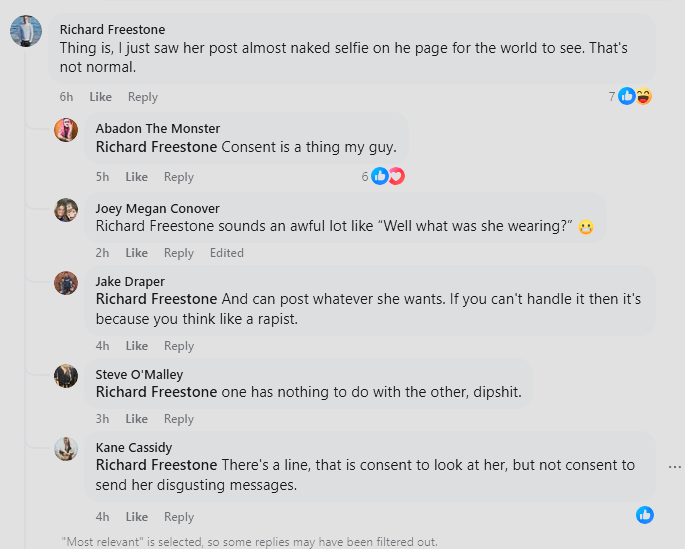Open Joey Megan Conover's avatar

pyautogui.click(x=66, y=210)
